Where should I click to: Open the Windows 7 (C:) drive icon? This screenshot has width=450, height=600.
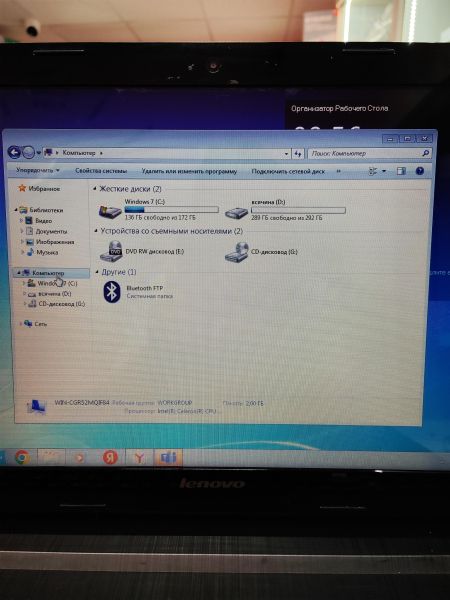click(x=110, y=211)
